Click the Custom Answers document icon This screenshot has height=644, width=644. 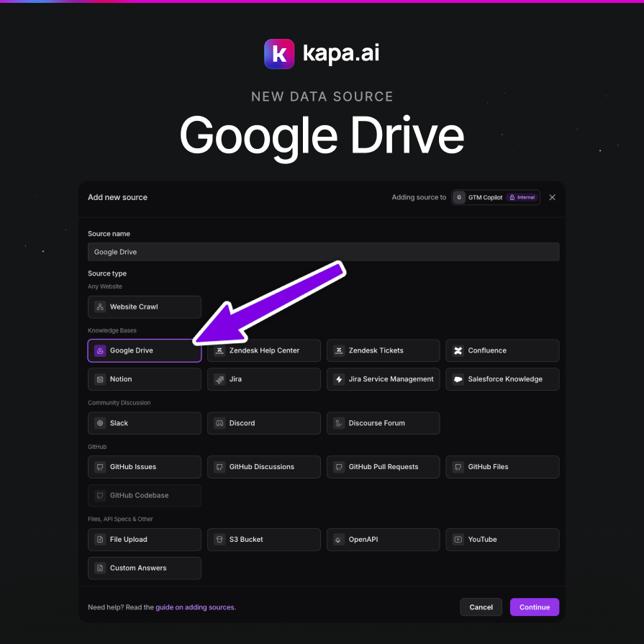(x=100, y=568)
